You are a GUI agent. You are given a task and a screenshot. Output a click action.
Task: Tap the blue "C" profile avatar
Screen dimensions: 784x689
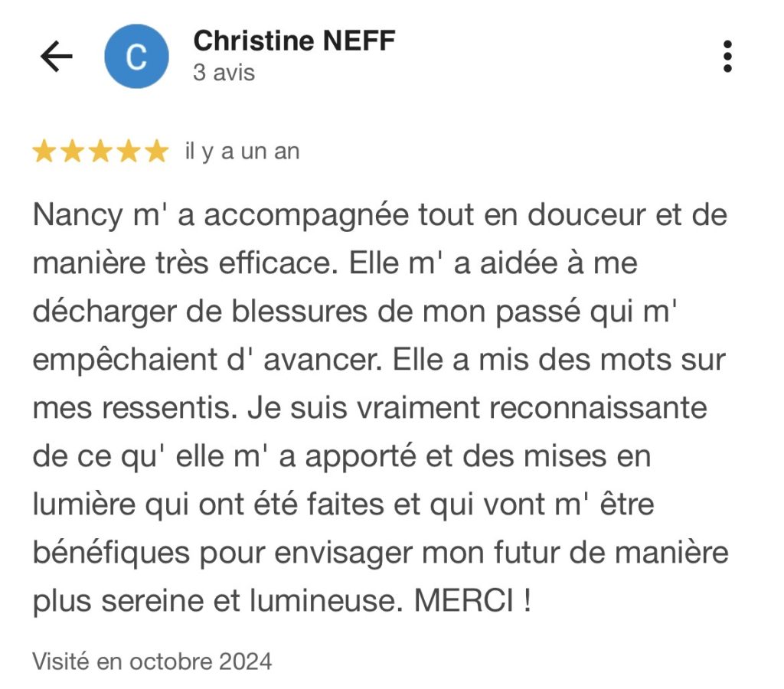pos(136,57)
